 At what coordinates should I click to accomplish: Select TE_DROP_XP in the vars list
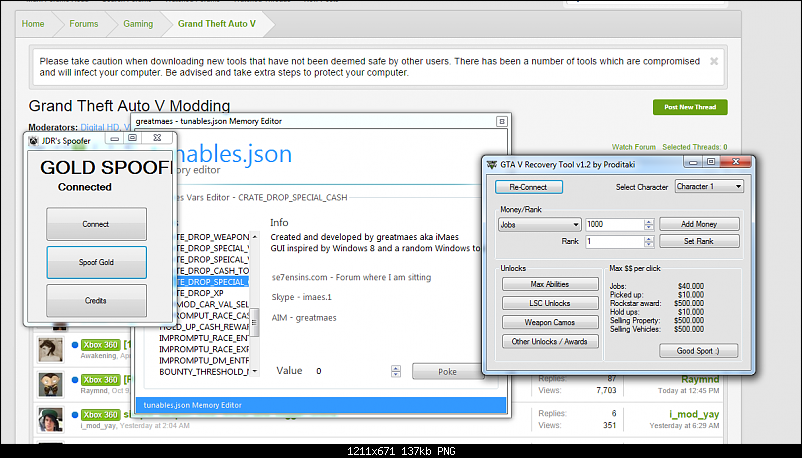pyautogui.click(x=199, y=293)
